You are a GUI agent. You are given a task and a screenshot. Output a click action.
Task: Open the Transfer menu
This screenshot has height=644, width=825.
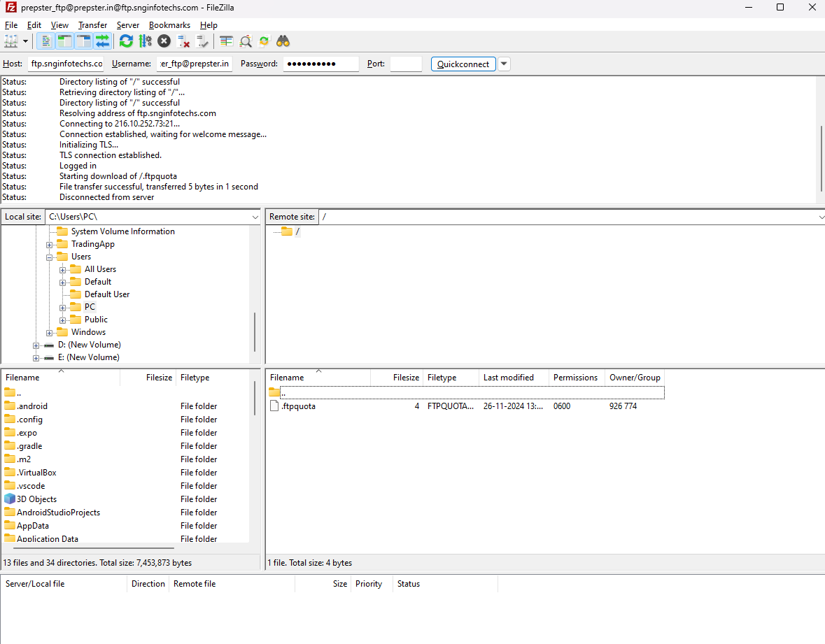coord(92,24)
